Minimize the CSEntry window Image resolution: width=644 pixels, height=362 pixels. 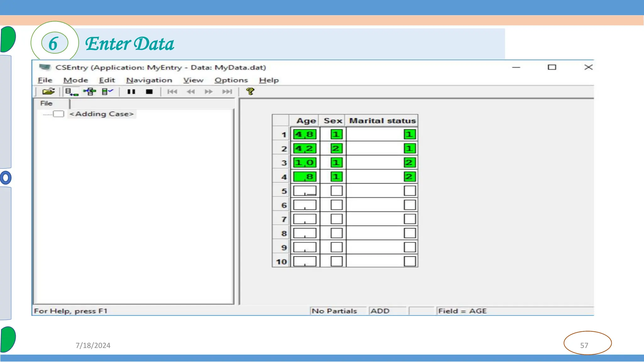tap(516, 67)
